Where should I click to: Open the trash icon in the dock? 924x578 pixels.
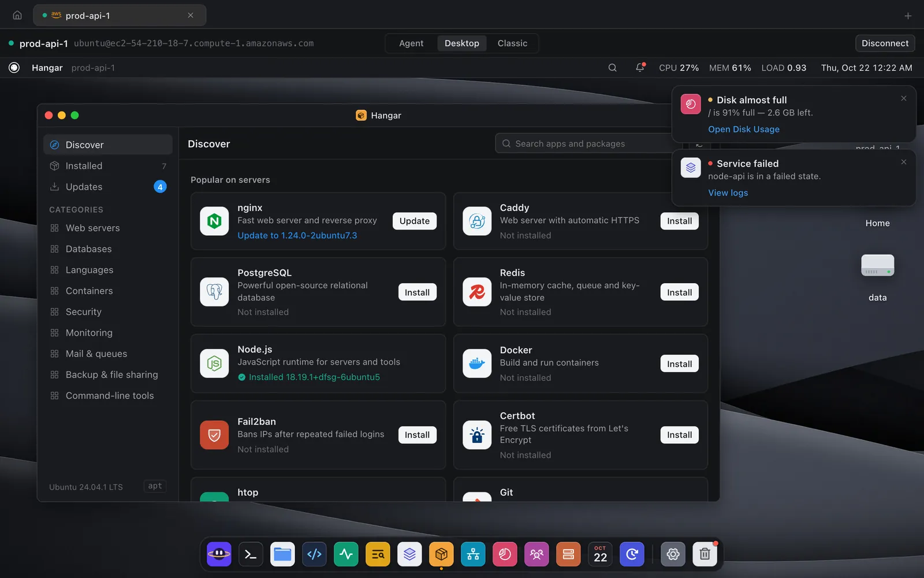pyautogui.click(x=705, y=554)
